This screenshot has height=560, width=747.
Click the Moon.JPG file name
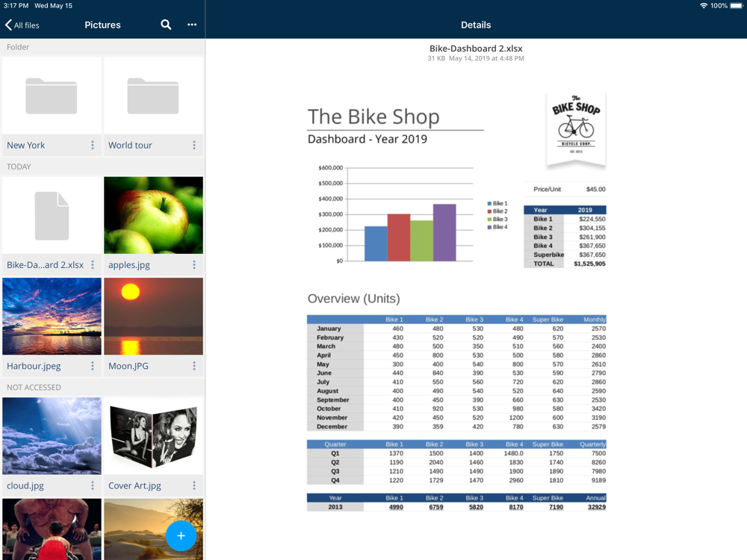point(128,366)
